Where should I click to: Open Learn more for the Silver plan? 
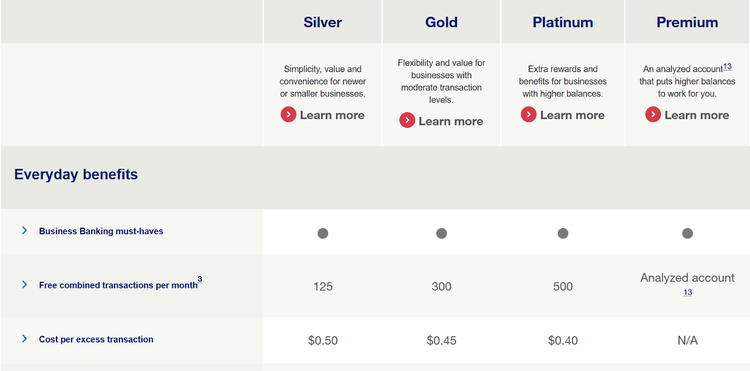point(332,115)
